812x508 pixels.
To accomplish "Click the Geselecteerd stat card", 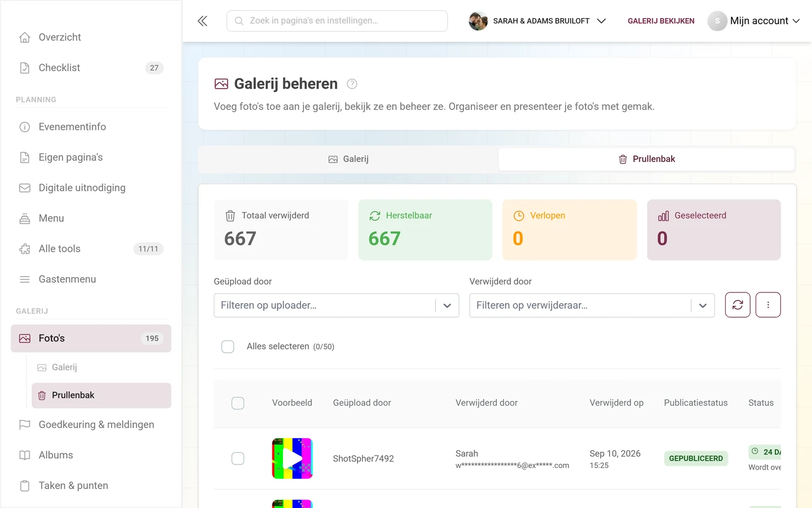I will coord(714,230).
